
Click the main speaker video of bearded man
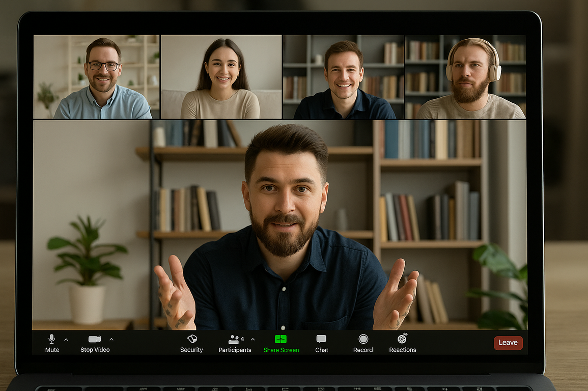280,225
